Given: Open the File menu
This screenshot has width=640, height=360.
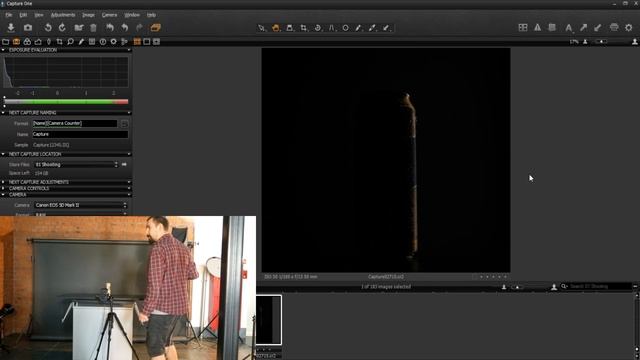Looking at the screenshot, I should tap(9, 15).
